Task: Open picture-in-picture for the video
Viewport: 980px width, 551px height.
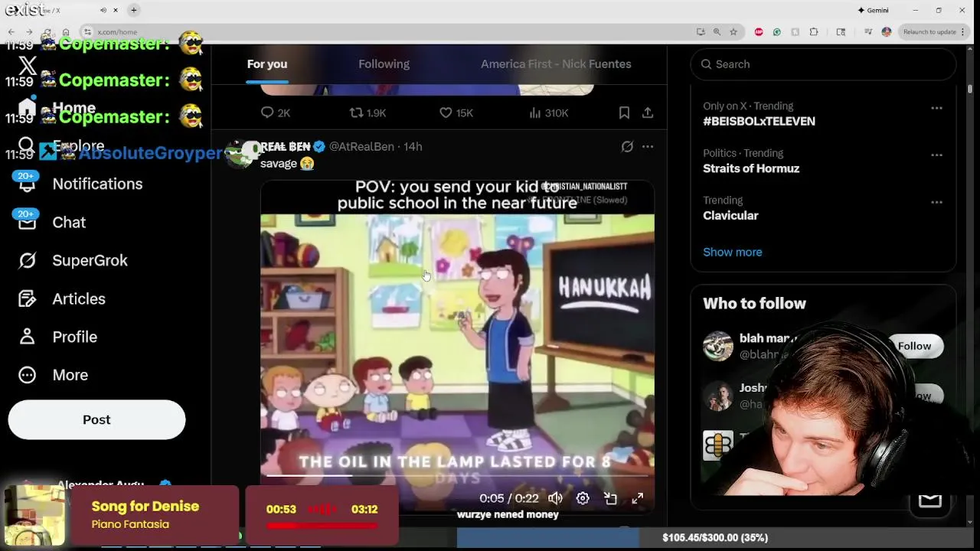Action: coord(610,498)
